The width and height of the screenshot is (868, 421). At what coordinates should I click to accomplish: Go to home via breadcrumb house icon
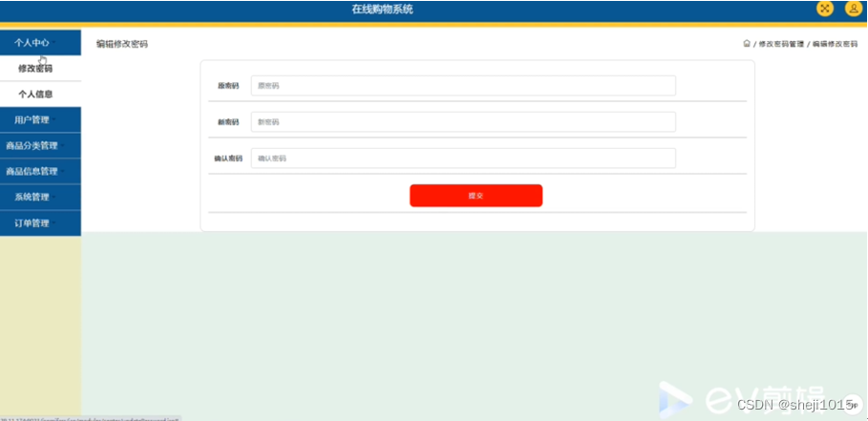[x=747, y=43]
